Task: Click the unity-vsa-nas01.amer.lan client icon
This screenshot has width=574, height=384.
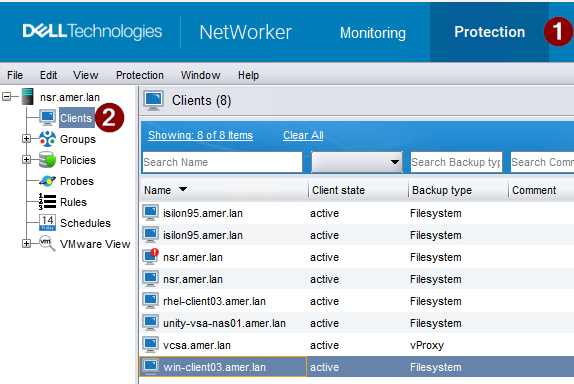Action: click(150, 323)
